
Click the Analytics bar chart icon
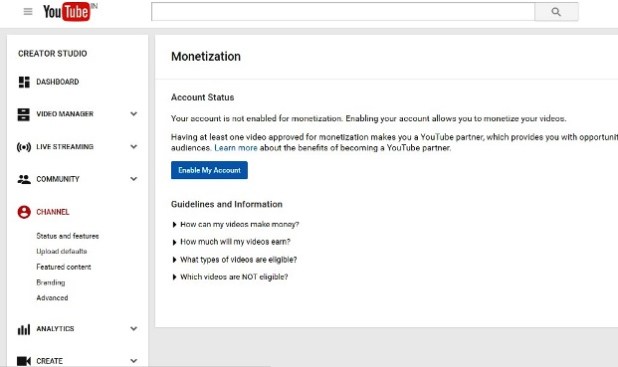pos(24,329)
